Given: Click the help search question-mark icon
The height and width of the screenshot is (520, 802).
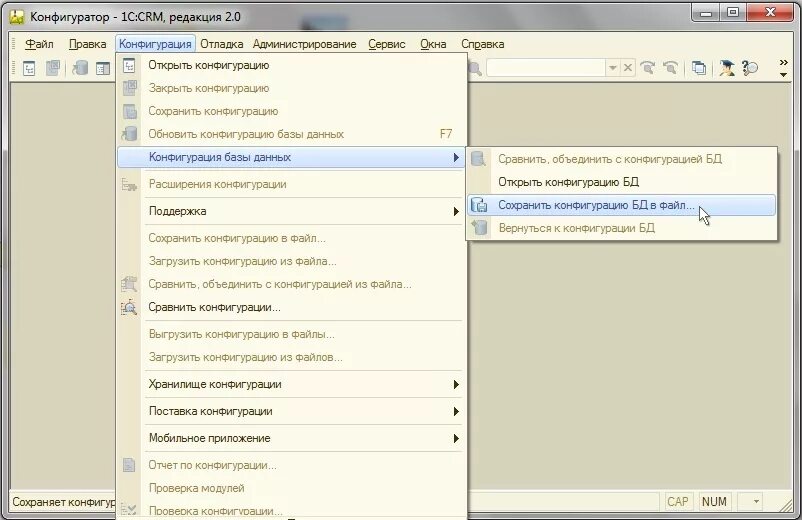Looking at the screenshot, I should pyautogui.click(x=750, y=67).
